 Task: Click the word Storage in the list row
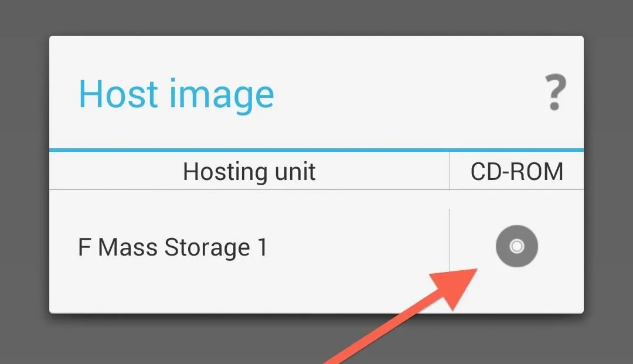tap(207, 247)
